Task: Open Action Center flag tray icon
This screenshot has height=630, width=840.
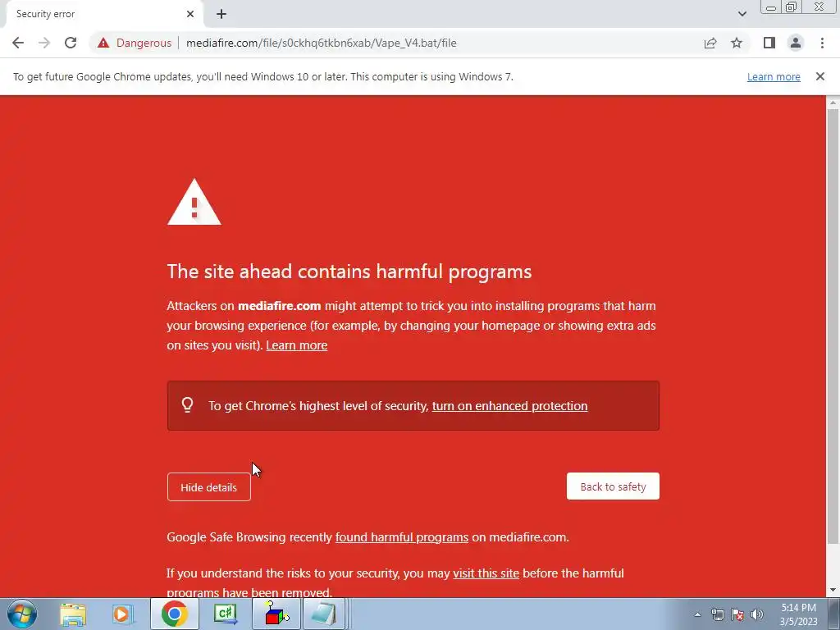Action: coord(737,614)
